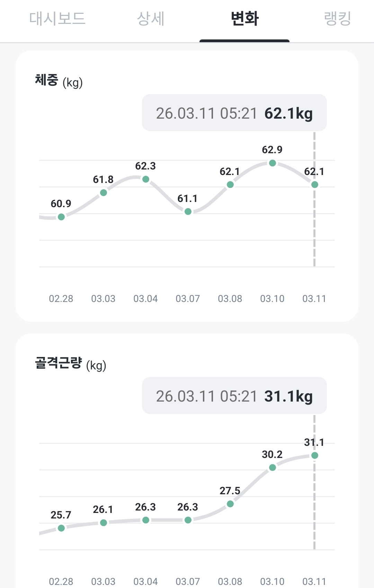
Task: Tap the 61.8 weight data point
Action: (x=104, y=193)
